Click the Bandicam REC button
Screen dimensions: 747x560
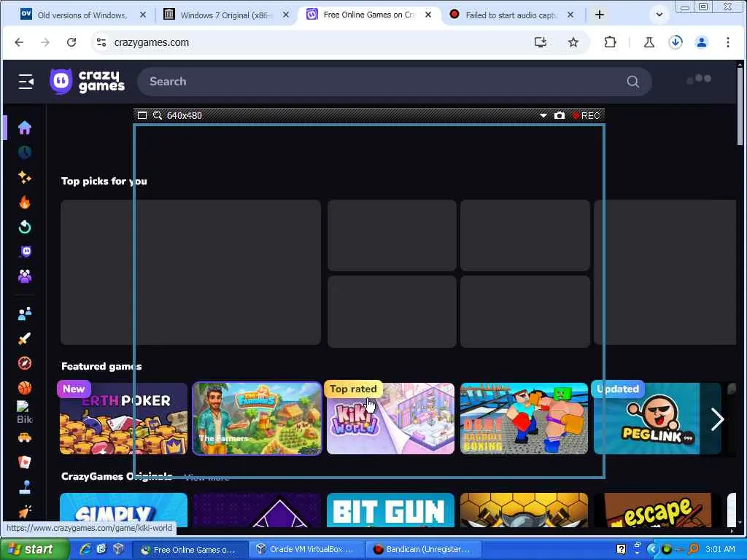tap(587, 115)
